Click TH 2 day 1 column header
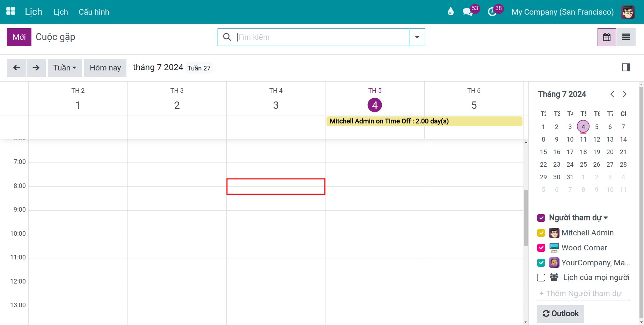The width and height of the screenshot is (644, 325). tap(78, 99)
